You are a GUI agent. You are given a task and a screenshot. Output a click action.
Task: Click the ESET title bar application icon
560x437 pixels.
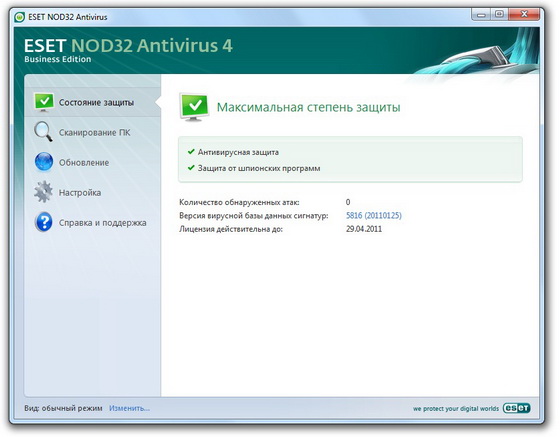tap(20, 17)
